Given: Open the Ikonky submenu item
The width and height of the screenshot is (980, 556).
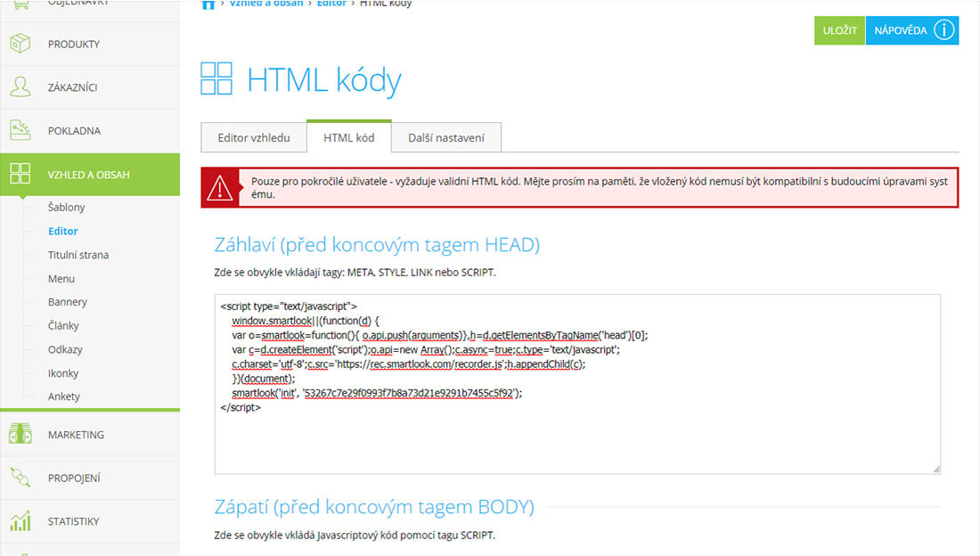Looking at the screenshot, I should pyautogui.click(x=63, y=372).
